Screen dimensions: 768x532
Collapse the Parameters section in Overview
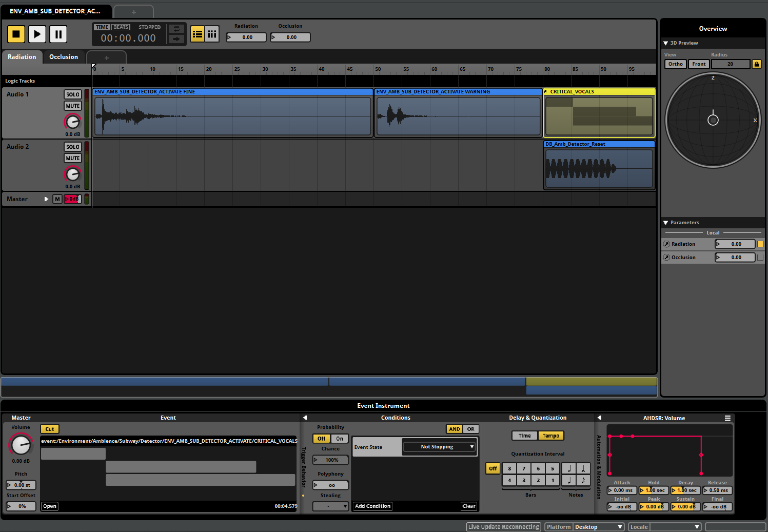tap(665, 223)
